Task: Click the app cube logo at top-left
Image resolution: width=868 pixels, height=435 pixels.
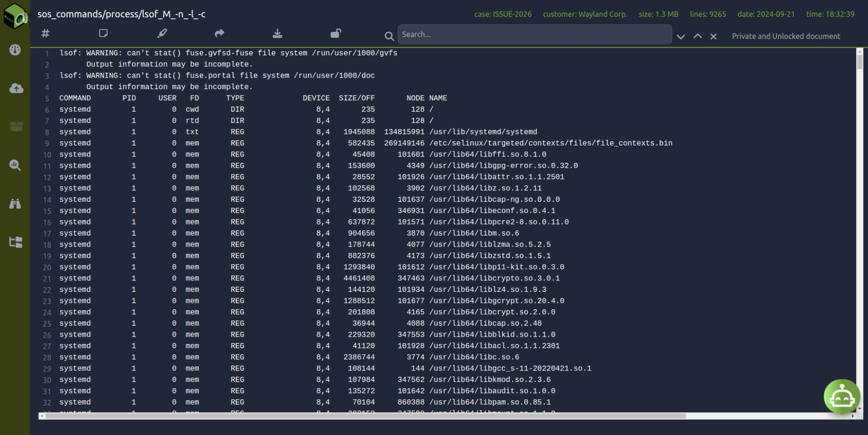Action: [15, 15]
